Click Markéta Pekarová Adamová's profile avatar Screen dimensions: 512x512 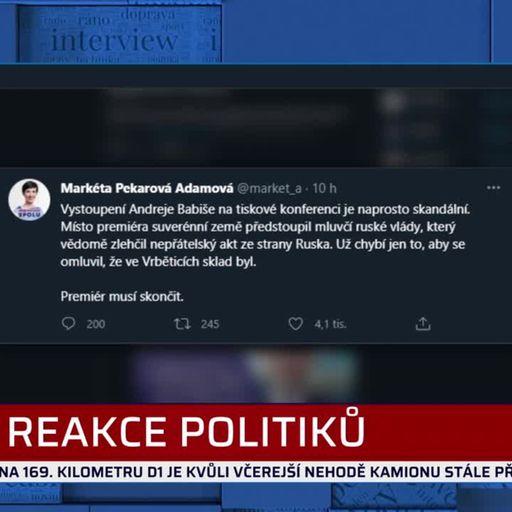[29, 199]
